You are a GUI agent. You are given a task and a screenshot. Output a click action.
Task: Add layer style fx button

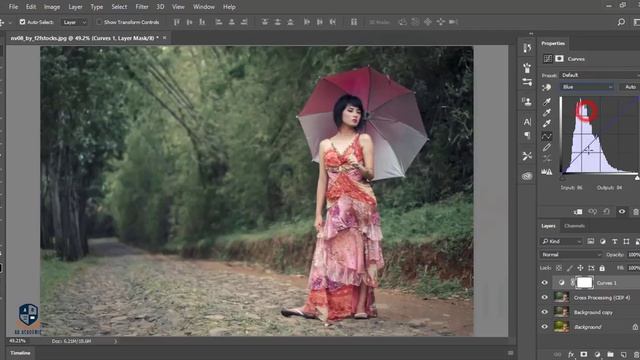[571, 355]
